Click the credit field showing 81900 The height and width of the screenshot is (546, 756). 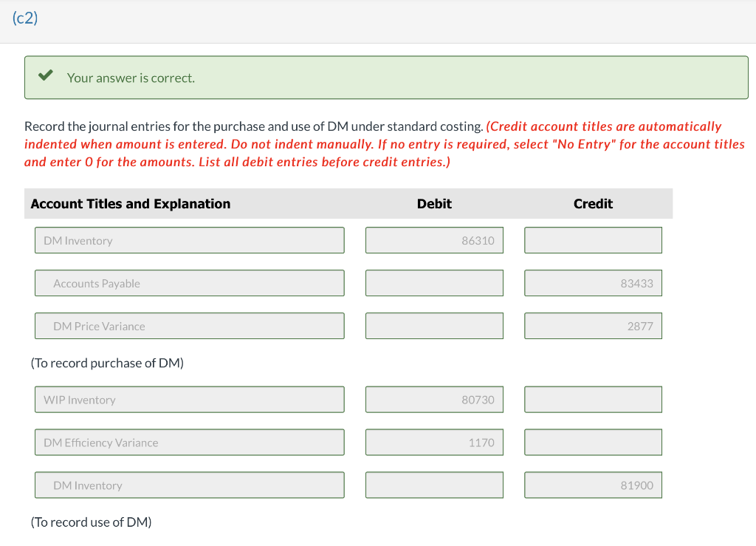point(593,485)
